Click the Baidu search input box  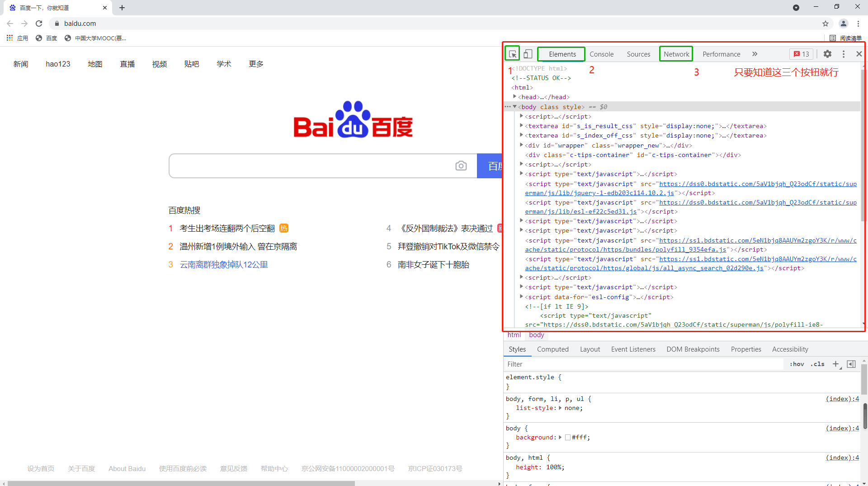point(312,166)
